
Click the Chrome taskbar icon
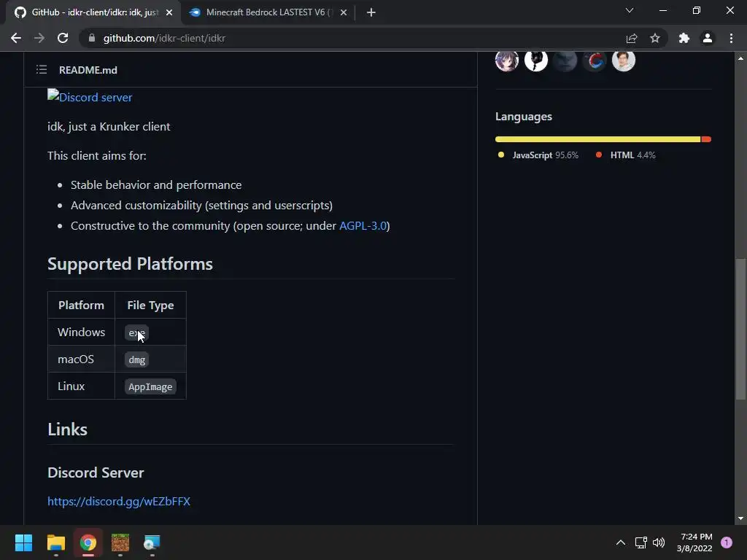click(x=88, y=542)
